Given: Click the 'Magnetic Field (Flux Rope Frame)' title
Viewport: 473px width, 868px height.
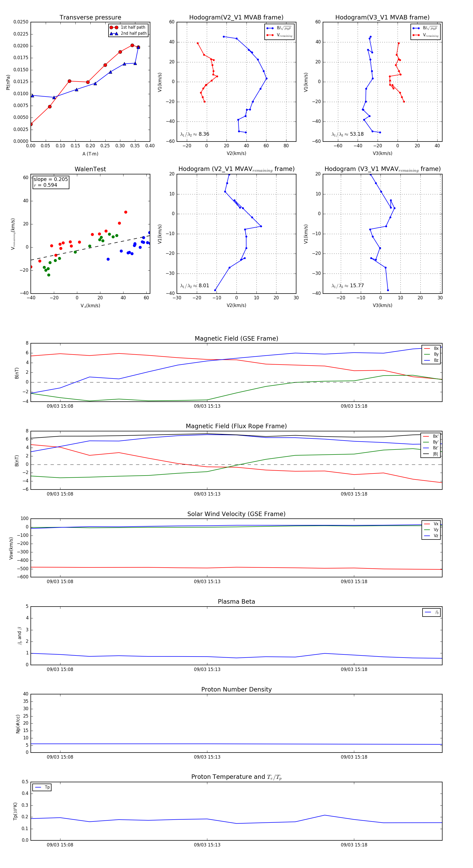Looking at the screenshot, I should pyautogui.click(x=236, y=426).
